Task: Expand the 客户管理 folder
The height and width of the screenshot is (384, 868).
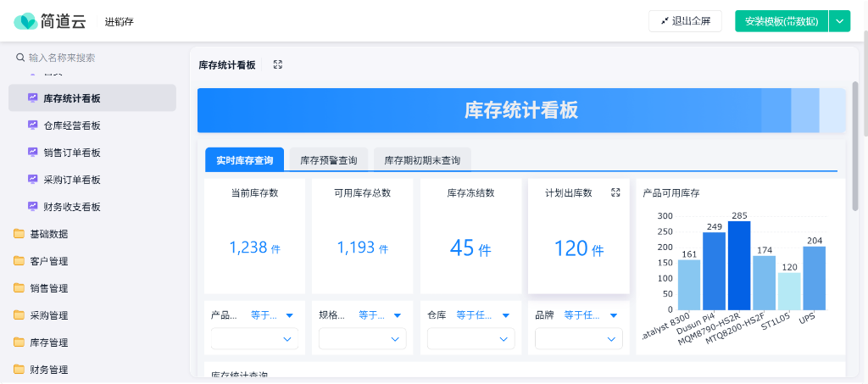Action: tap(92, 260)
